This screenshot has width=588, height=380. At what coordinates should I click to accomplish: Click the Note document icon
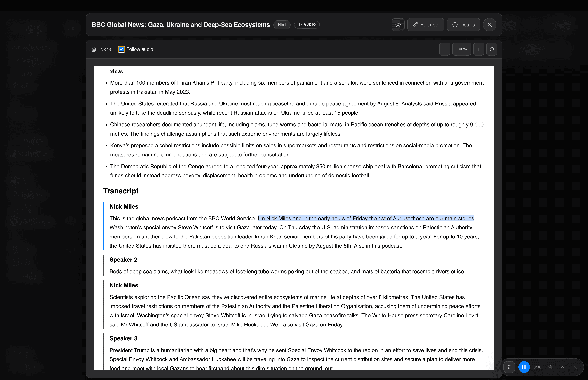[x=94, y=49]
